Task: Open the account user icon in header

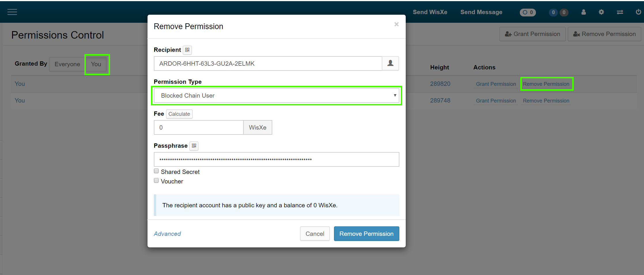Action: (583, 12)
